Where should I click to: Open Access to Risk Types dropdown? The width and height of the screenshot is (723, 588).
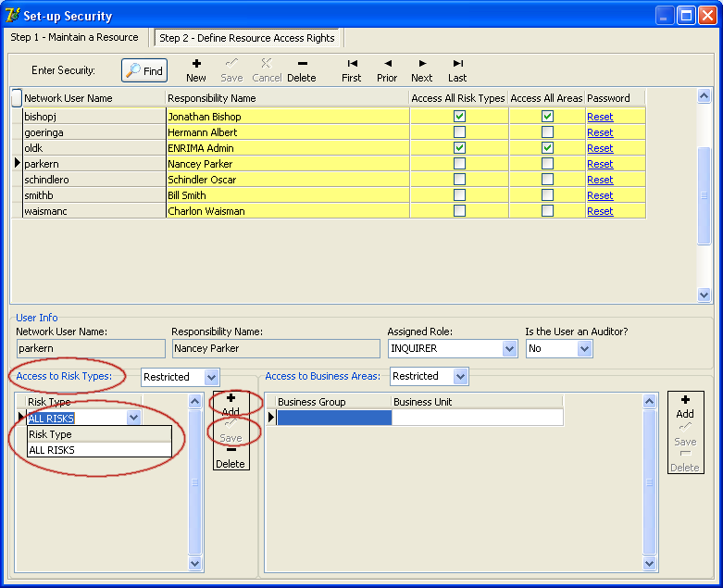click(x=211, y=377)
